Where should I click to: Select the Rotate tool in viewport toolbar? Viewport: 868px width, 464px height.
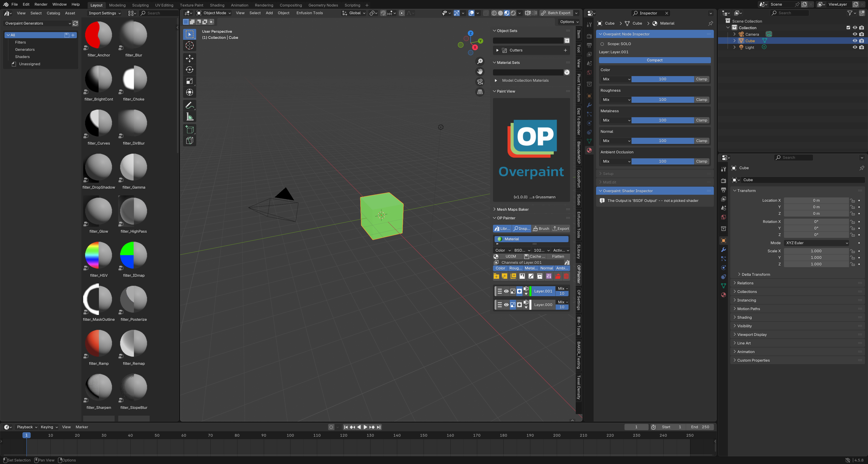pos(190,70)
